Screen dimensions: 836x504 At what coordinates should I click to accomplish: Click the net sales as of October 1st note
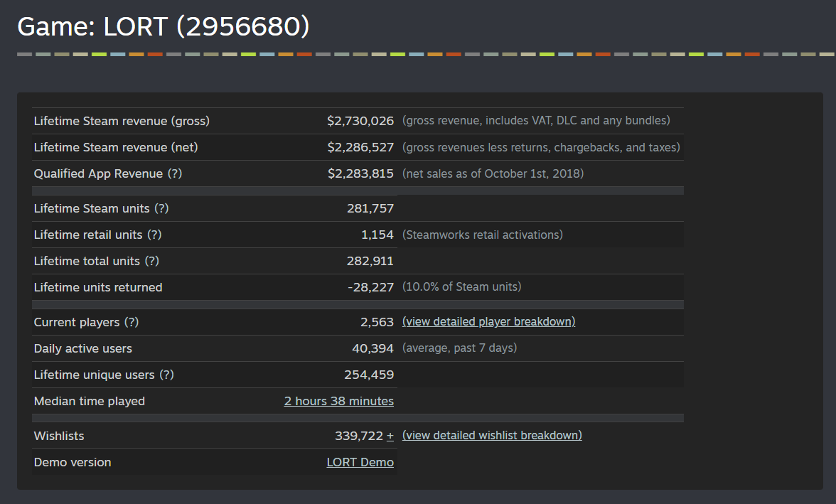[493, 174]
